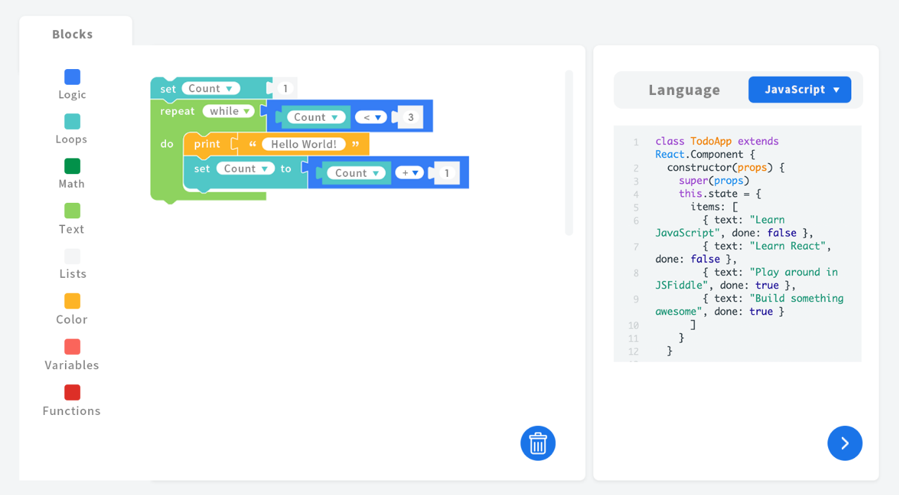
Task: Select the Blocks tab
Action: point(72,34)
